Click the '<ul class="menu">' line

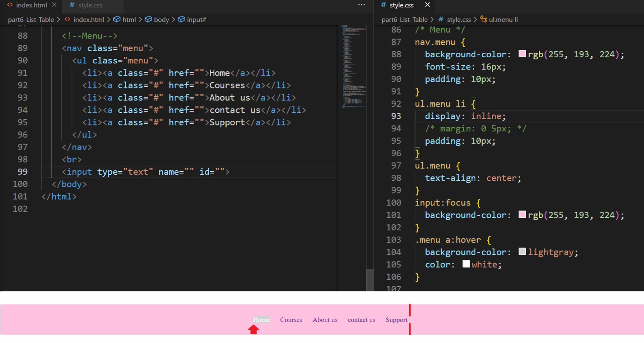(115, 61)
